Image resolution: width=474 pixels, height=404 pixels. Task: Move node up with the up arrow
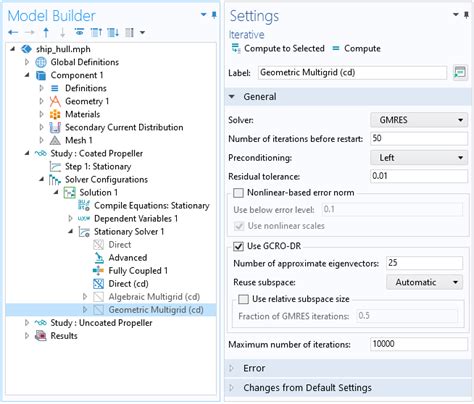pyautogui.click(x=46, y=32)
